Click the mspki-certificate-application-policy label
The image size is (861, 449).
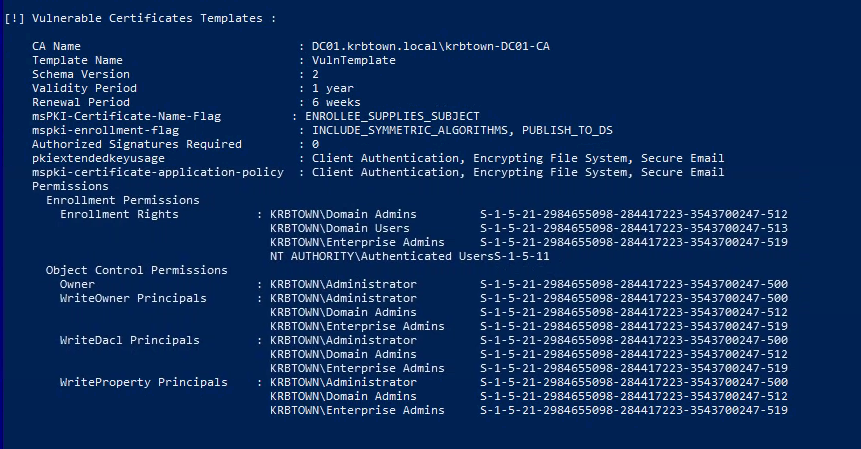158,172
